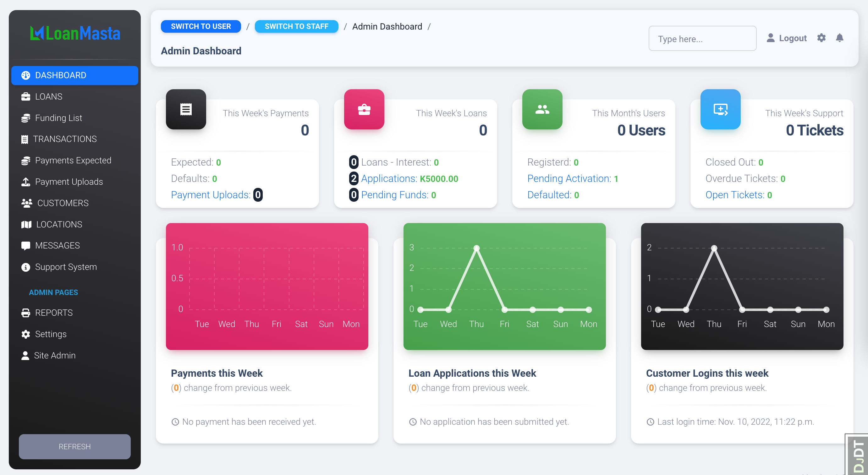Viewport: 868px width, 475px height.
Task: Click the Payments this Week pink chart
Action: pyautogui.click(x=267, y=286)
